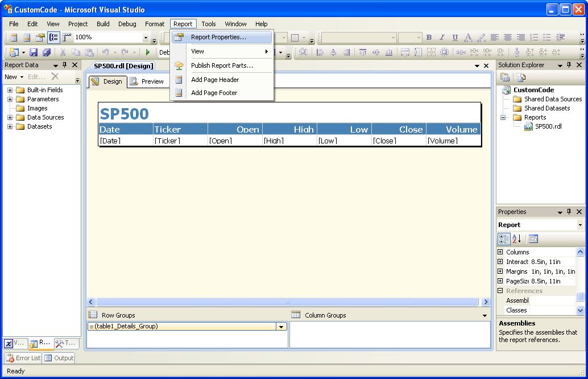Choose Add Page Footer

222,93
